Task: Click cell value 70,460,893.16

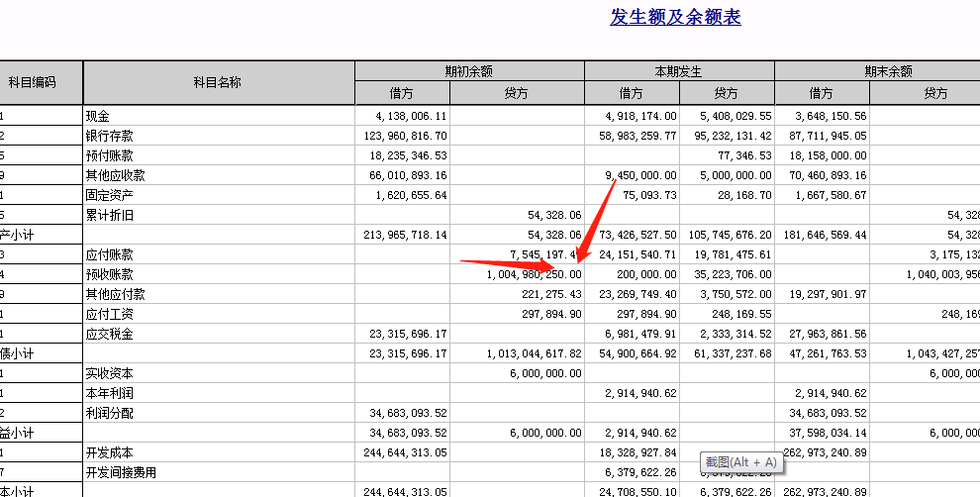Action: 829,175
